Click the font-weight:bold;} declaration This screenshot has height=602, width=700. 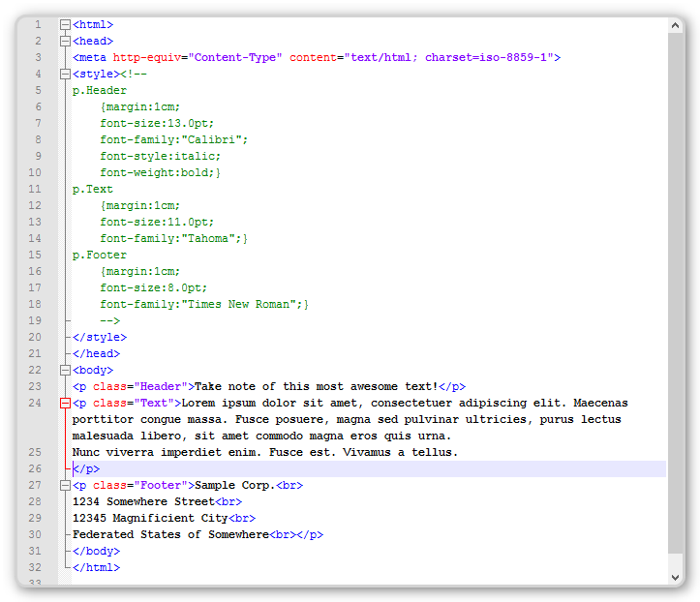click(161, 172)
